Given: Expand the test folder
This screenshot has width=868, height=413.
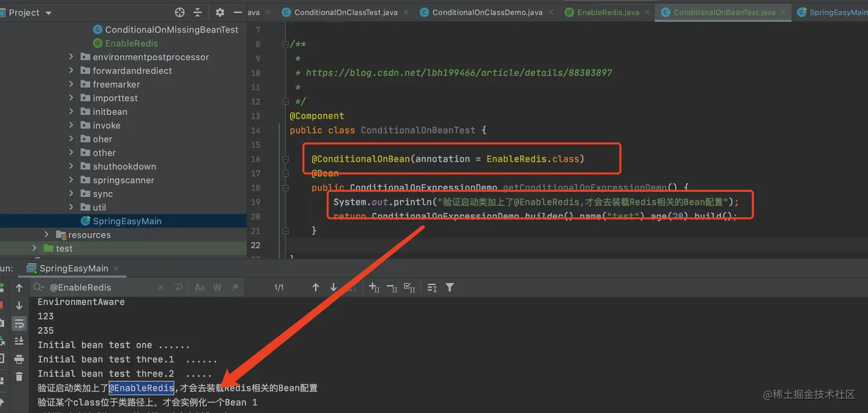Looking at the screenshot, I should pos(34,248).
